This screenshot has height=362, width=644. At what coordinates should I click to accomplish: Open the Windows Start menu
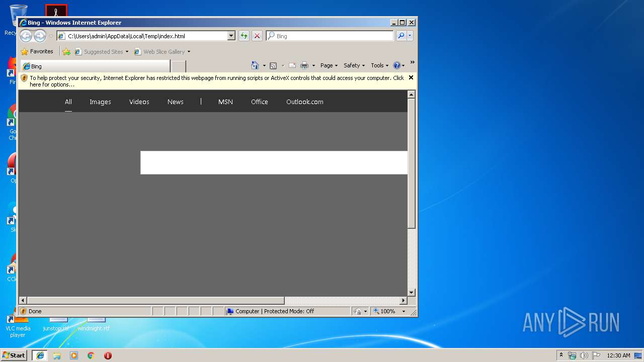(14, 355)
